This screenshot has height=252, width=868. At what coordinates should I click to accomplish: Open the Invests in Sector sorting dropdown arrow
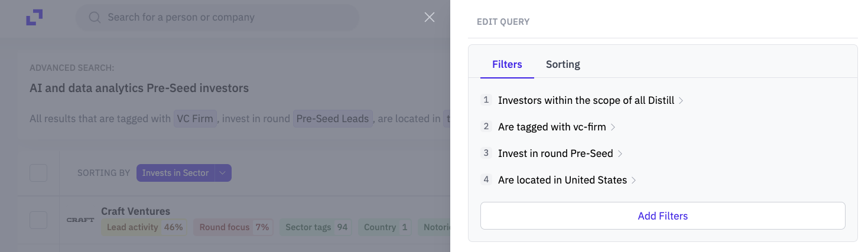click(x=223, y=173)
